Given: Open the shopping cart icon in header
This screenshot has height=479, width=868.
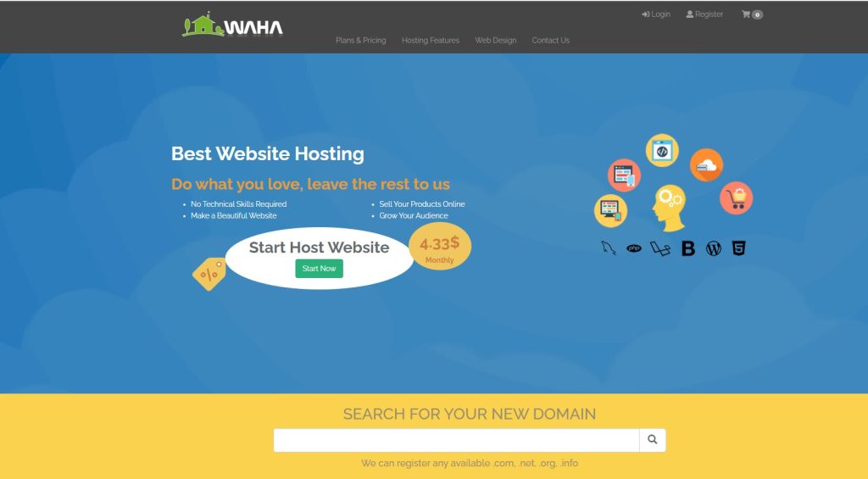Looking at the screenshot, I should coord(752,14).
